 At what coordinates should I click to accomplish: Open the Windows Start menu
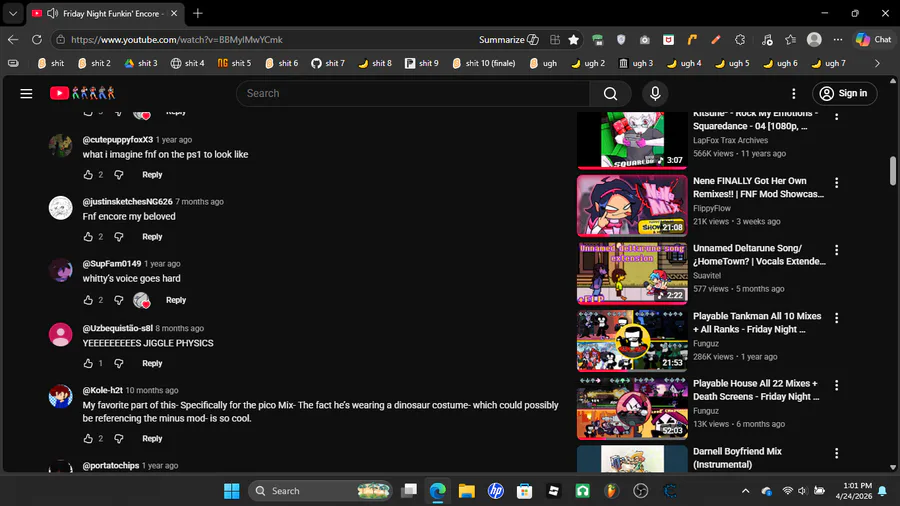(x=232, y=491)
